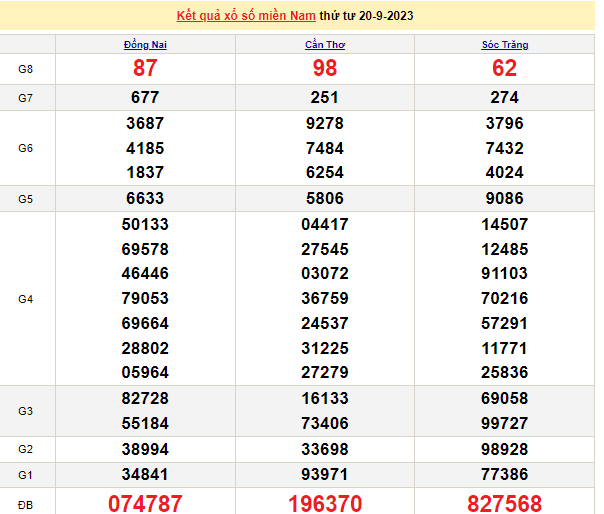Click Cần Thơ special prize number 196370
Screen dimensions: 604x514
coord(325,501)
